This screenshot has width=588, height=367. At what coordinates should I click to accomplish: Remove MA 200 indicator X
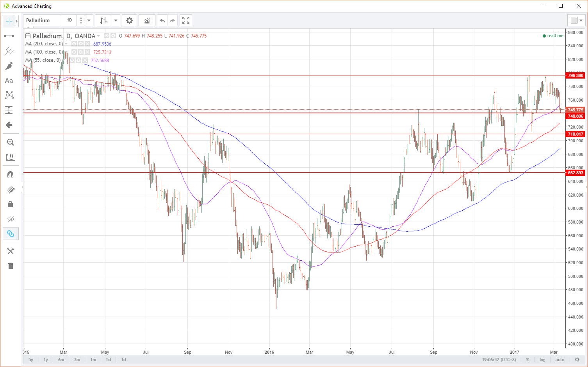[87, 44]
